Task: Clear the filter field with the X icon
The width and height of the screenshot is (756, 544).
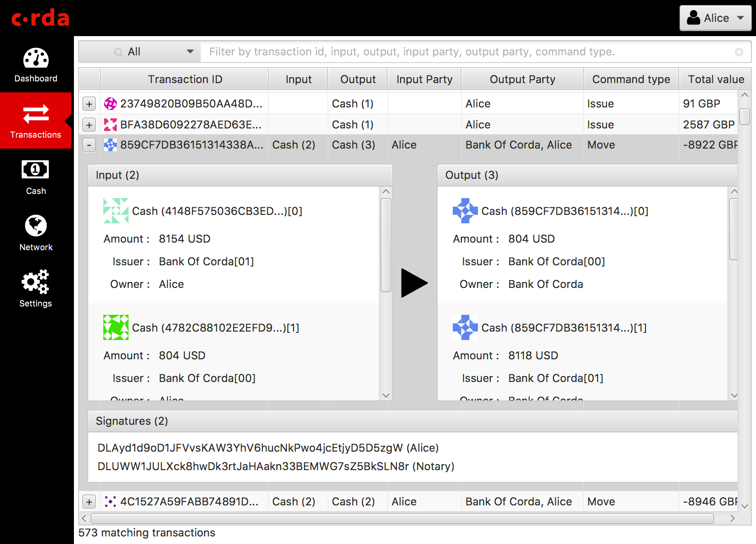Action: pyautogui.click(x=739, y=52)
